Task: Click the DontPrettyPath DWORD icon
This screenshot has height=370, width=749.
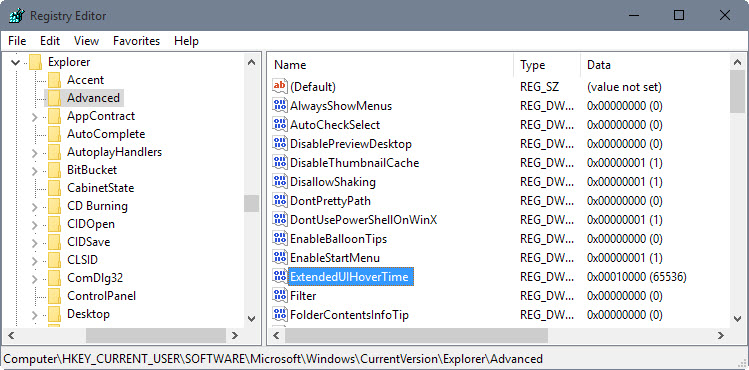Action: pos(279,201)
